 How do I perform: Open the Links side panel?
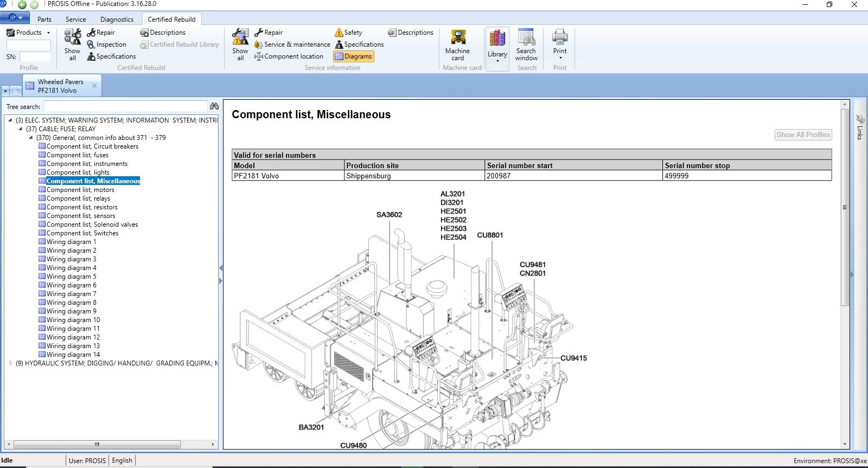tap(860, 127)
